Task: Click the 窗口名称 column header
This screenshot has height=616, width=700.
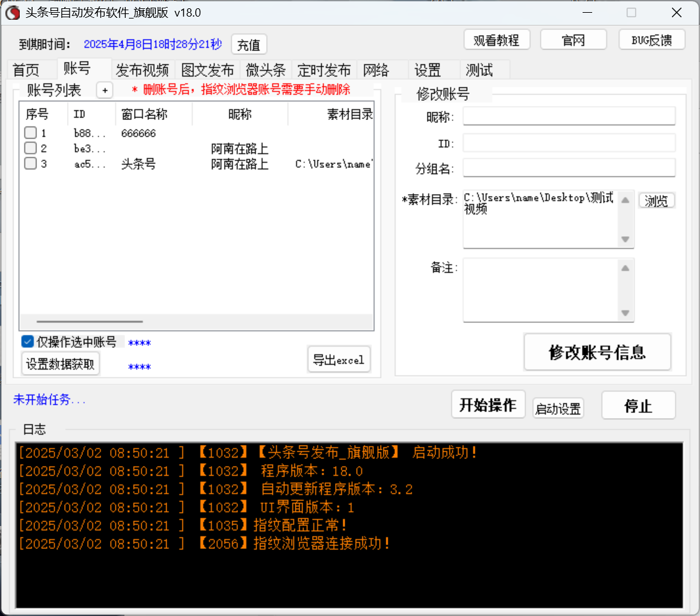Action: pyautogui.click(x=154, y=114)
